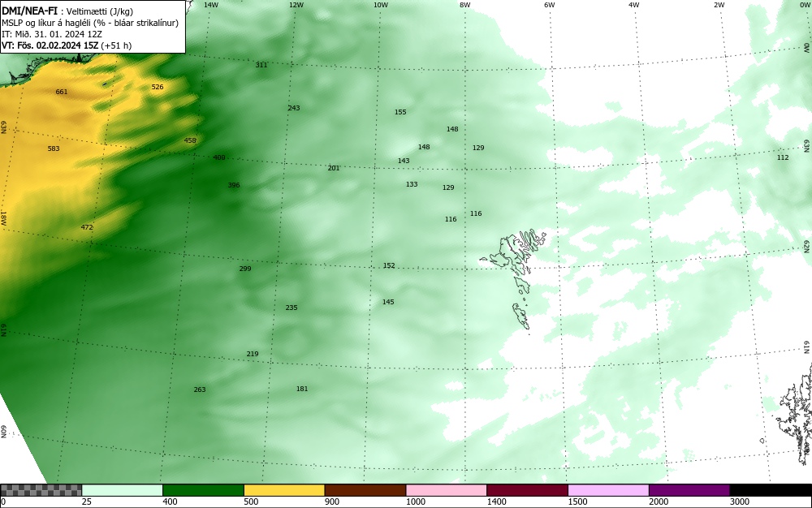Select the 4W longitude label
812x508 pixels.
[634, 5]
